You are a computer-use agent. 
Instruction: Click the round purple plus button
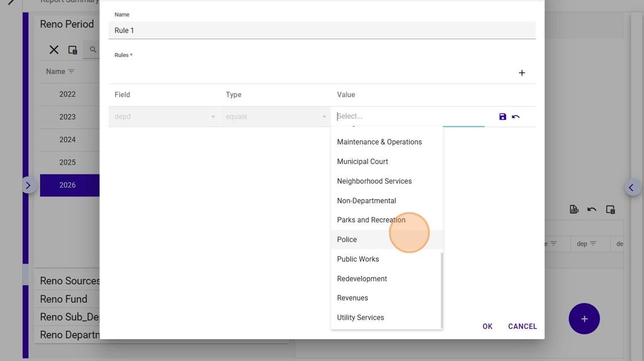[x=584, y=318]
